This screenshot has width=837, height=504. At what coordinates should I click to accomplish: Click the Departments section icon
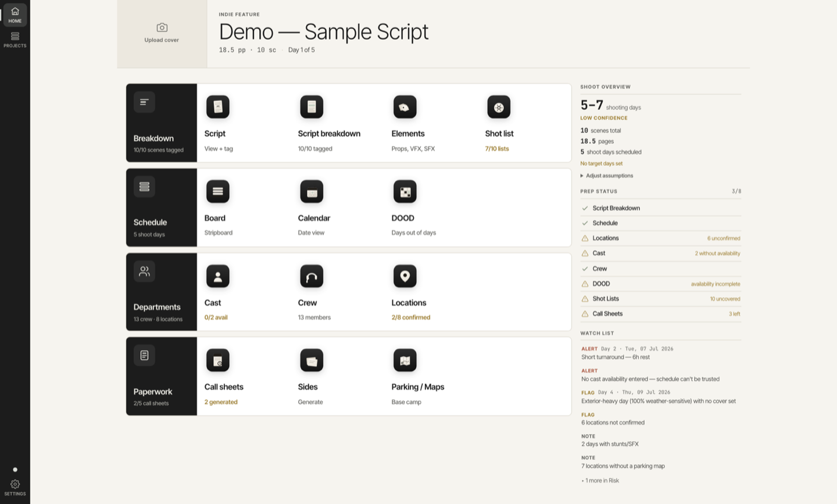tap(144, 271)
